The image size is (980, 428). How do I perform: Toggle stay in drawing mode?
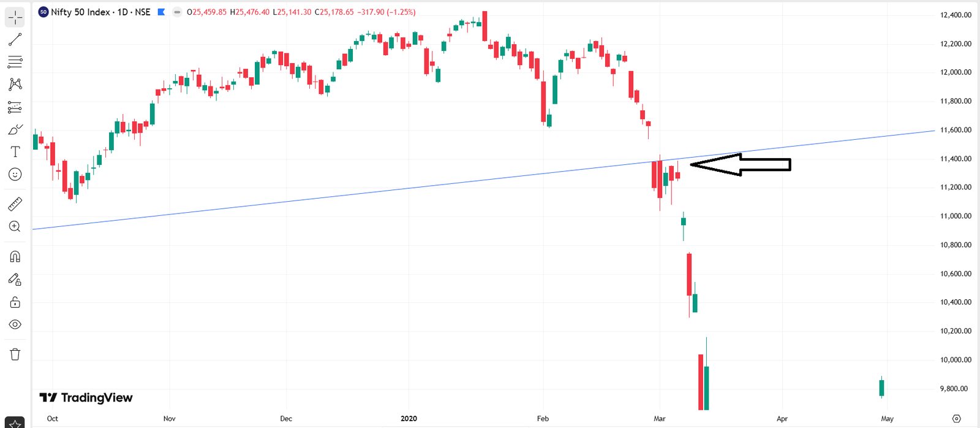point(15,280)
